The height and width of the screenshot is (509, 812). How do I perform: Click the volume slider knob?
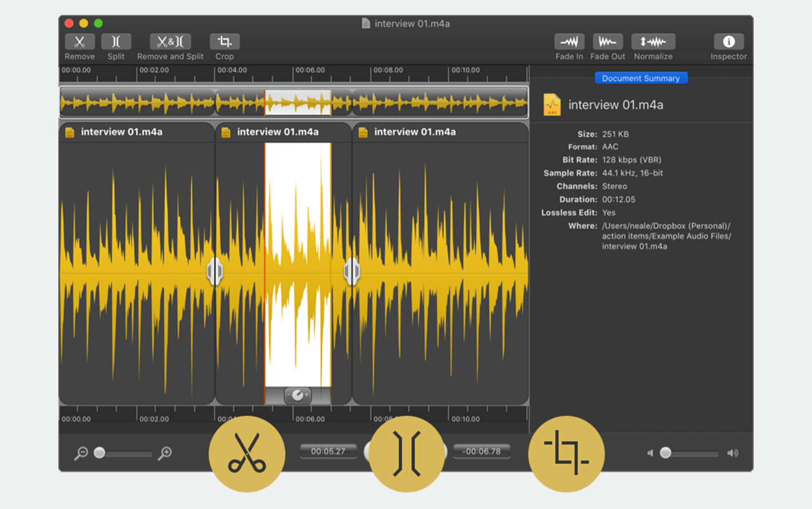(x=666, y=453)
